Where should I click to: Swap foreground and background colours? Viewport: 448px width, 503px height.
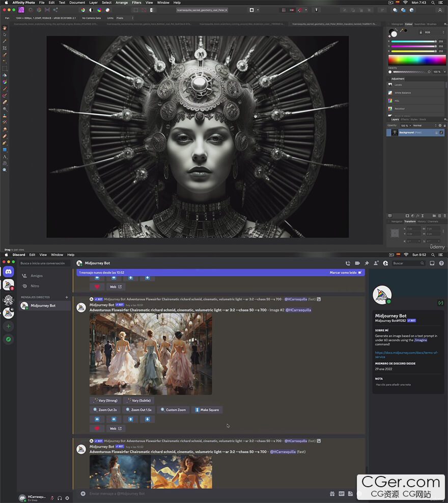click(x=397, y=30)
